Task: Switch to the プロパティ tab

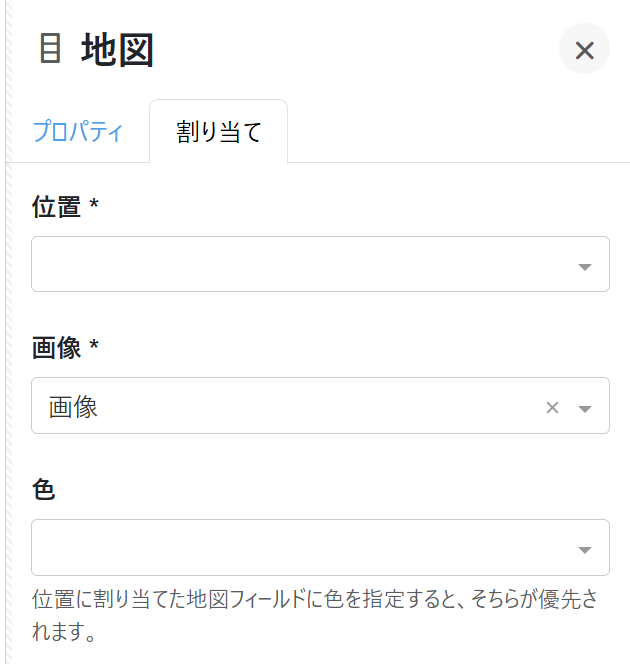Action: (78, 132)
